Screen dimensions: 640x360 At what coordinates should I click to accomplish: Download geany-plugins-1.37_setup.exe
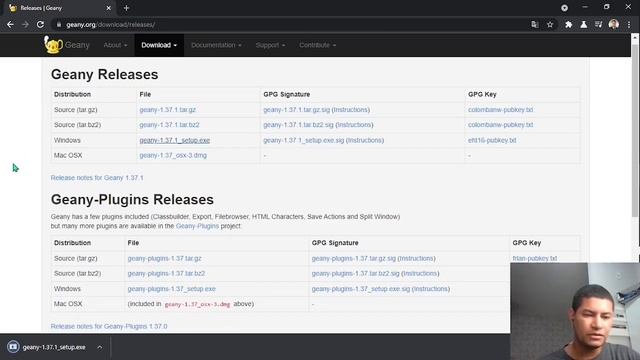point(171,289)
